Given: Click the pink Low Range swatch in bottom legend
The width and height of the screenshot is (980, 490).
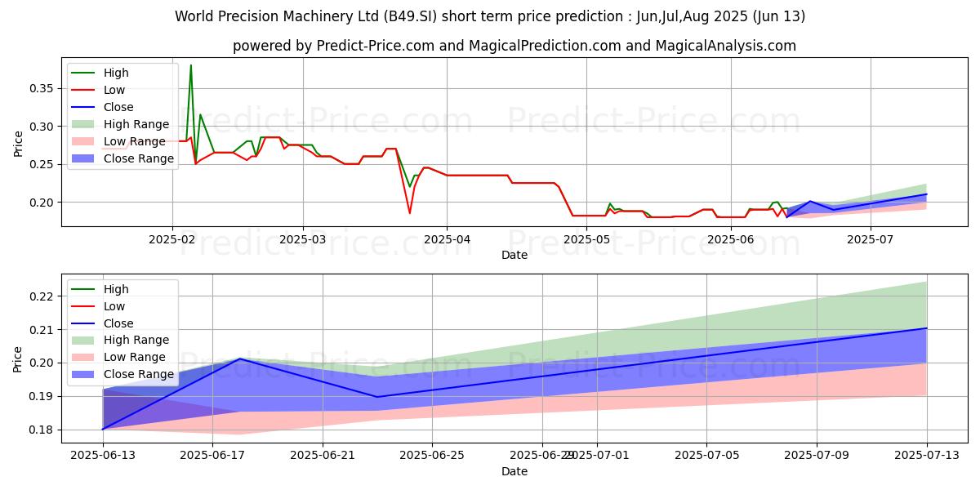Looking at the screenshot, I should (84, 357).
